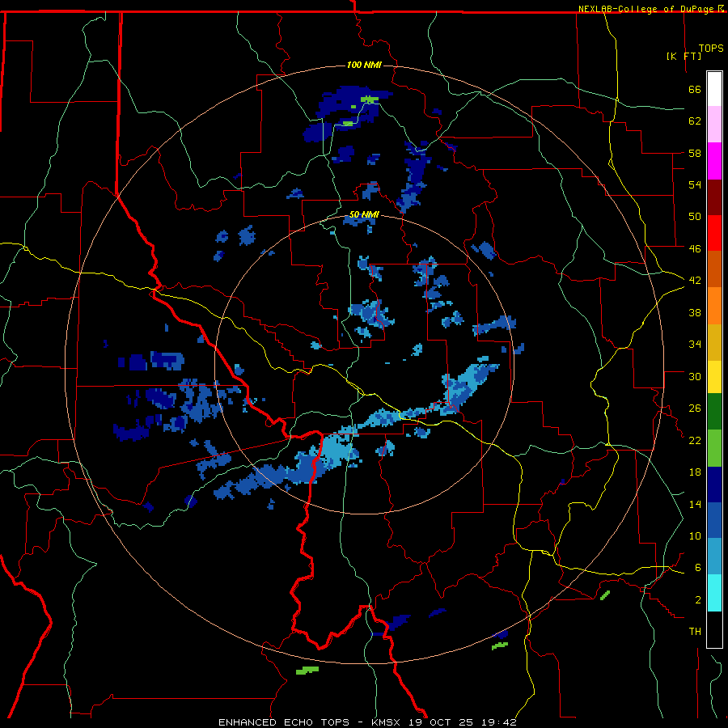Image resolution: width=728 pixels, height=728 pixels.
Task: Pick the medium blue swatch near 10
Action: click(714, 520)
